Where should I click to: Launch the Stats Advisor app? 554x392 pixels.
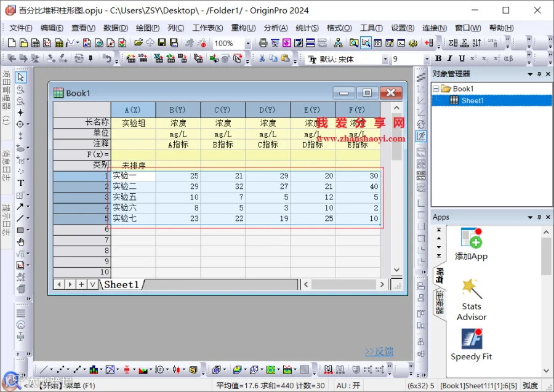[x=472, y=300]
